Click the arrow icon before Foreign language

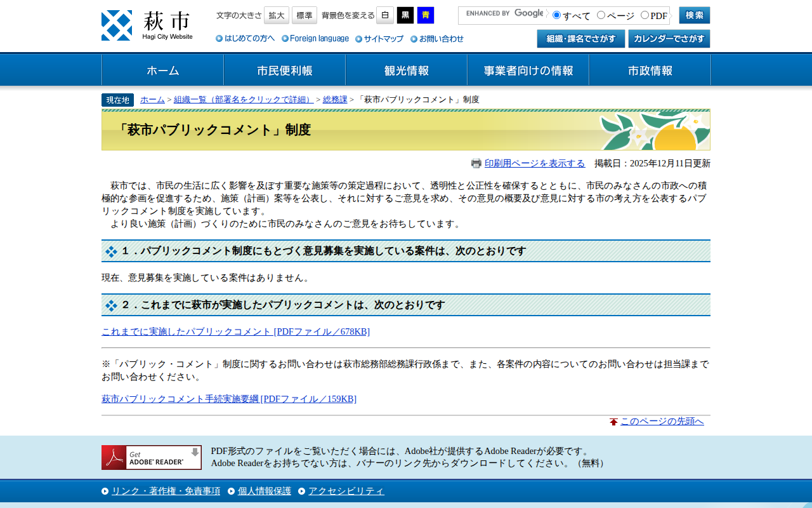284,39
